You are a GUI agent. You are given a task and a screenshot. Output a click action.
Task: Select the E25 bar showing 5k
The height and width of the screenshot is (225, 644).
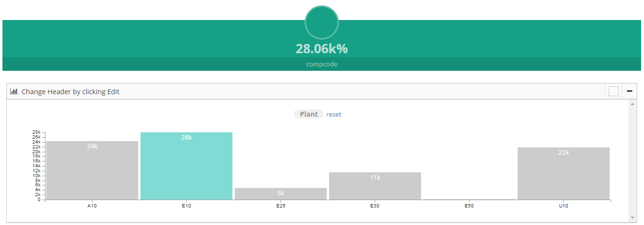(x=281, y=194)
